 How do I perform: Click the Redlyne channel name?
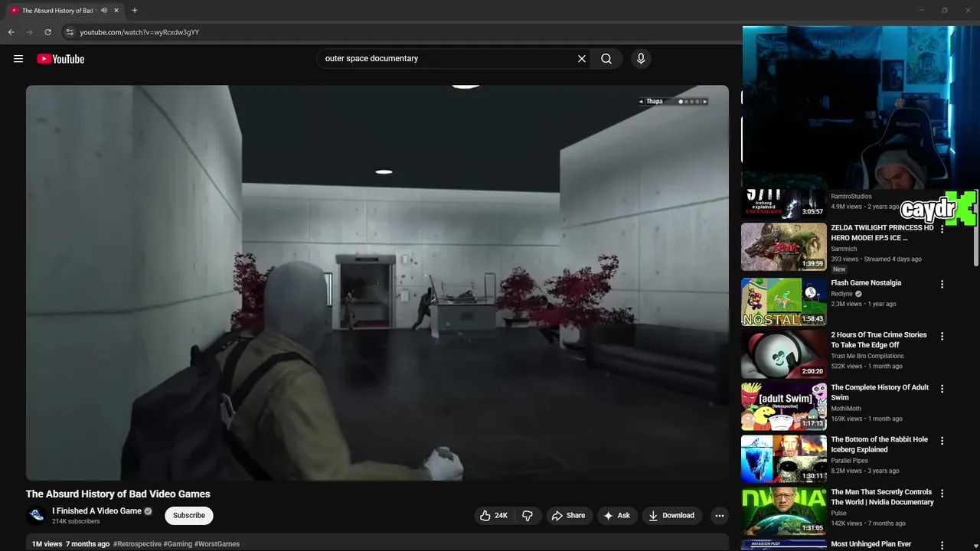click(842, 294)
